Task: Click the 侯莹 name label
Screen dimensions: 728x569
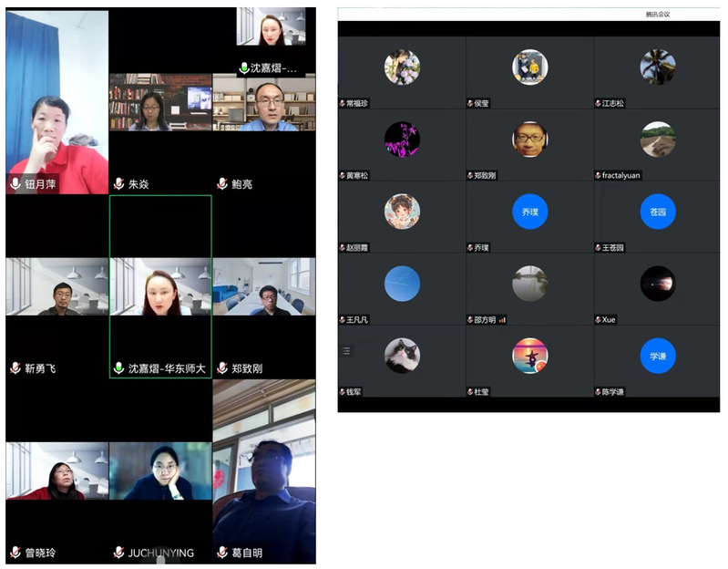Action: tap(481, 104)
